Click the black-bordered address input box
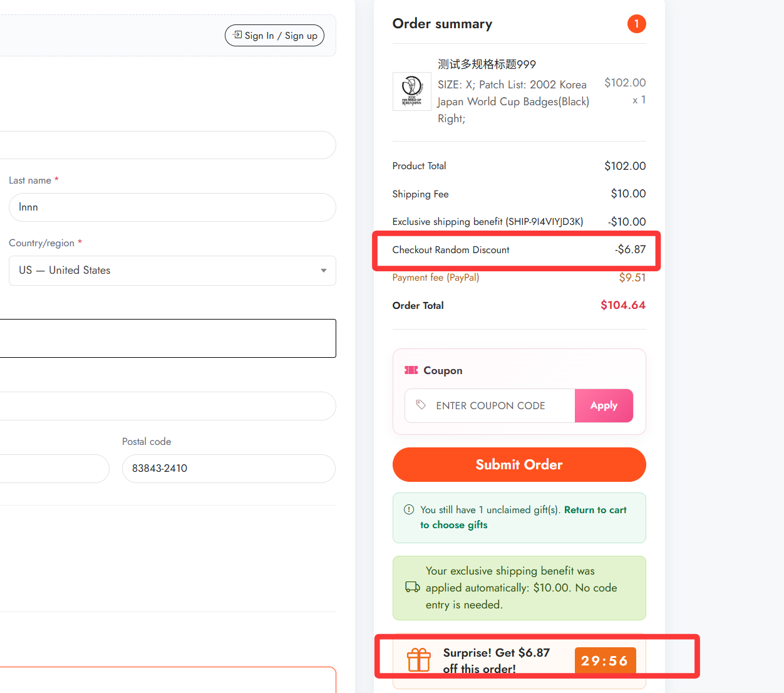 click(x=168, y=338)
